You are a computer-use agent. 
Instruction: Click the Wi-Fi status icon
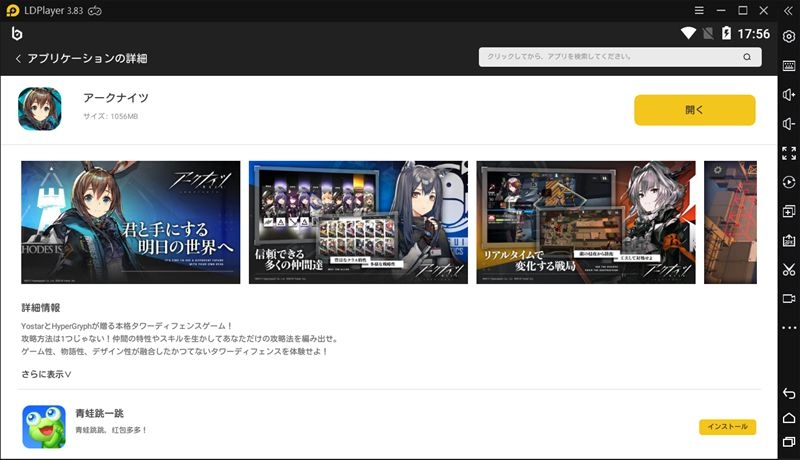click(688, 34)
